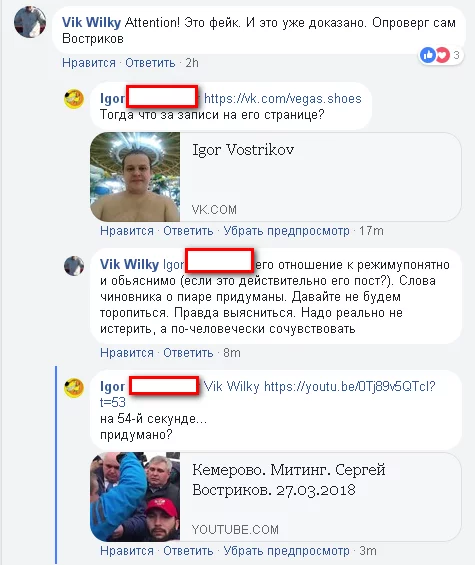Click the Кемерово. Митинг. Сергей Востриков video title
The width and height of the screenshot is (475, 565).
[x=289, y=480]
